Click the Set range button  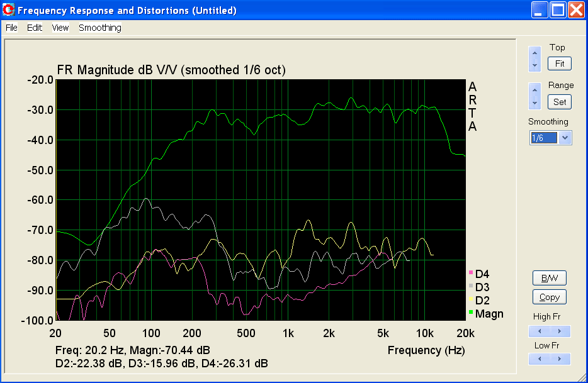[560, 102]
